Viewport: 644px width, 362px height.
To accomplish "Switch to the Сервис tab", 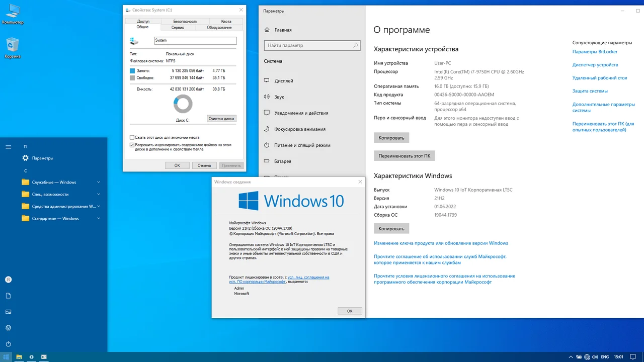I will pyautogui.click(x=178, y=27).
